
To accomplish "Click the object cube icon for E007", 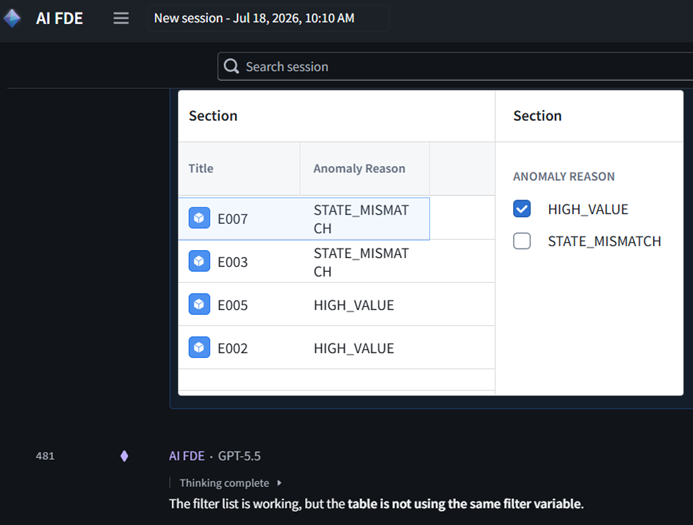I will (x=199, y=218).
